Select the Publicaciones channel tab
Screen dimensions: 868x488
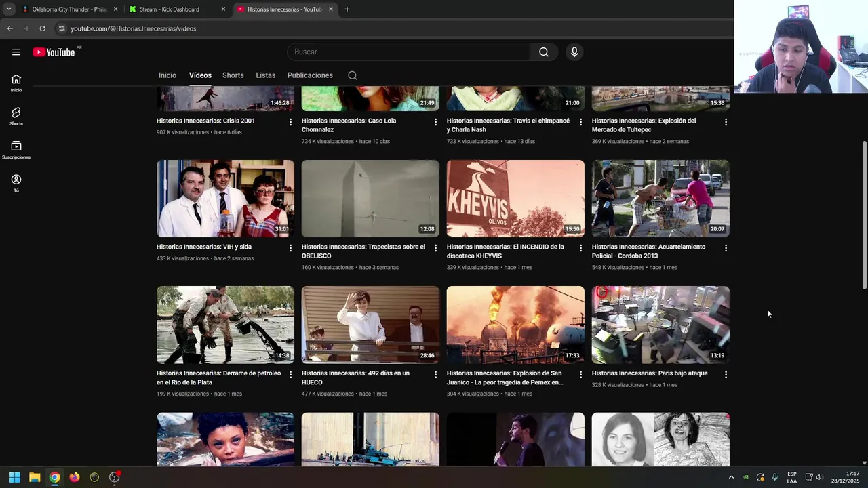pos(310,75)
